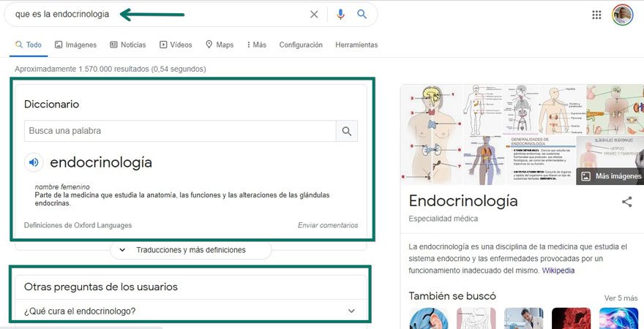Open the Vídeos tab
644x329 pixels.
[176, 45]
